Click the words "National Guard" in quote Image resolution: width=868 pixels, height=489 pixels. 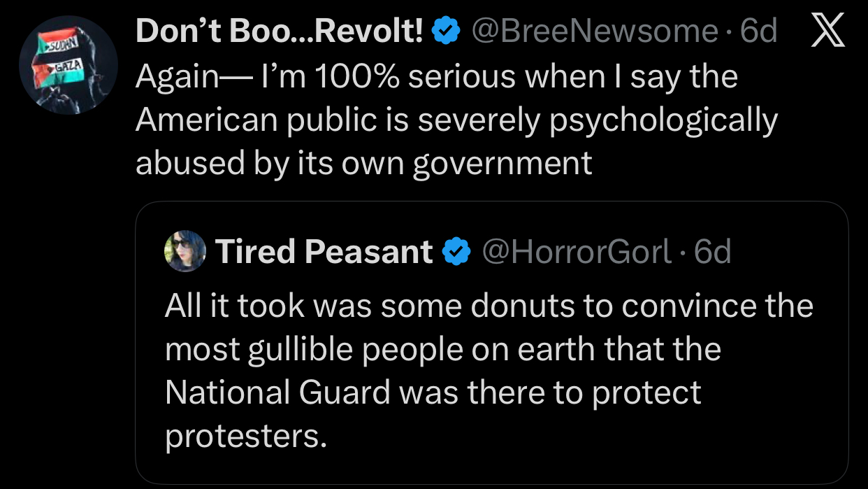click(x=277, y=392)
